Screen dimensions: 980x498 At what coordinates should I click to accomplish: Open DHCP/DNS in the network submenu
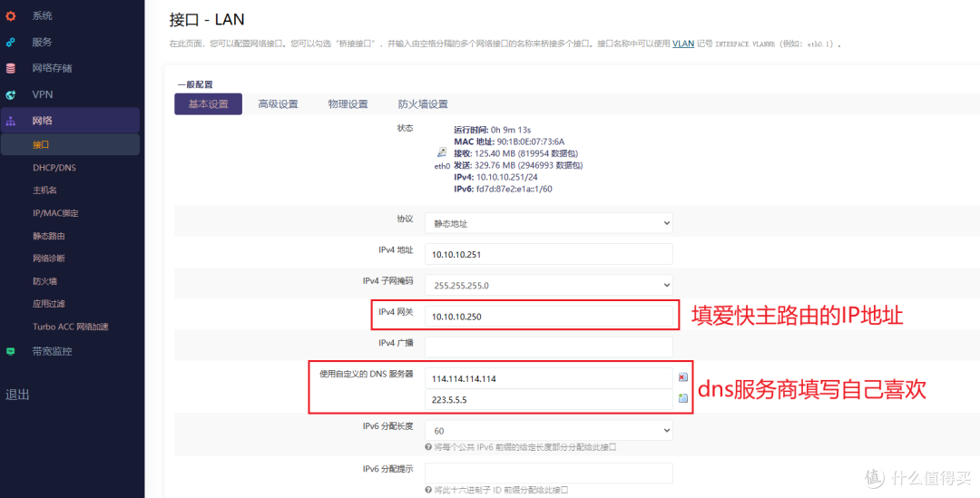[x=54, y=168]
